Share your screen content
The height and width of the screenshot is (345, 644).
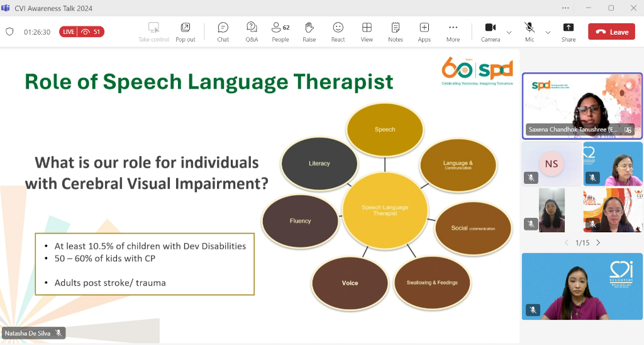tap(569, 31)
